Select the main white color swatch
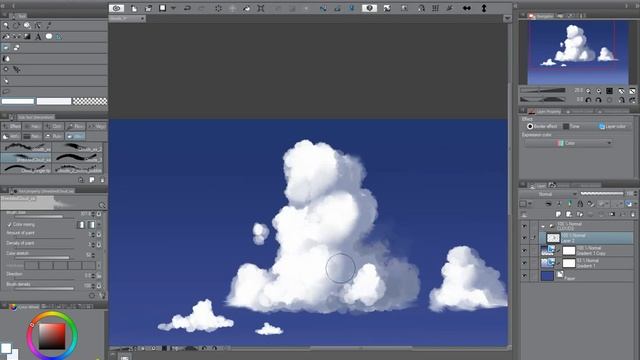640x360 pixels. 18,101
